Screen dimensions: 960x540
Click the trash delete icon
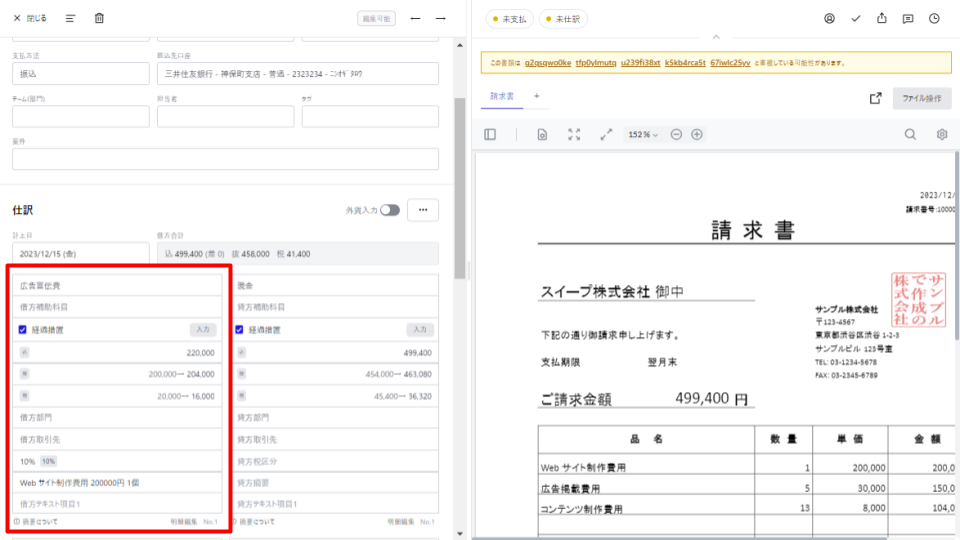99,18
